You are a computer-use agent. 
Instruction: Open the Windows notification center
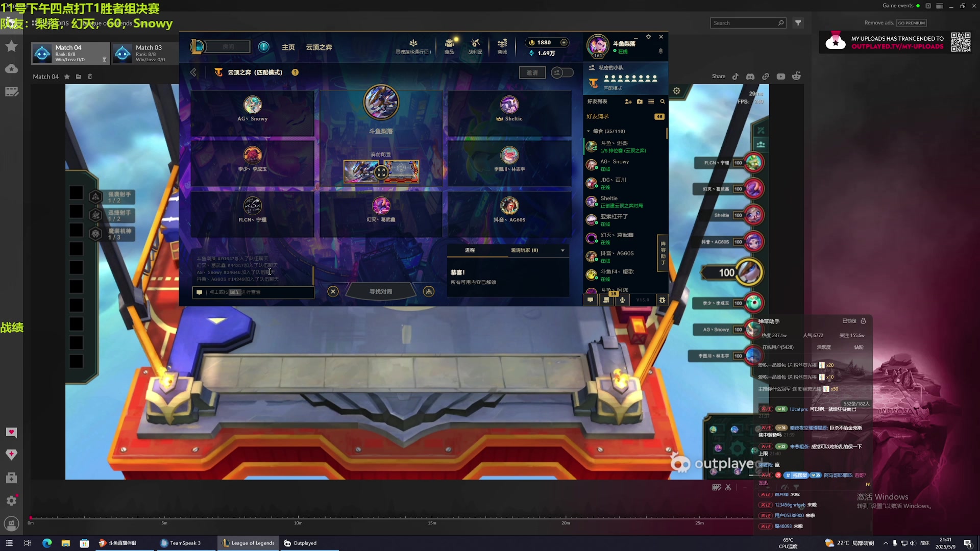coord(968,543)
